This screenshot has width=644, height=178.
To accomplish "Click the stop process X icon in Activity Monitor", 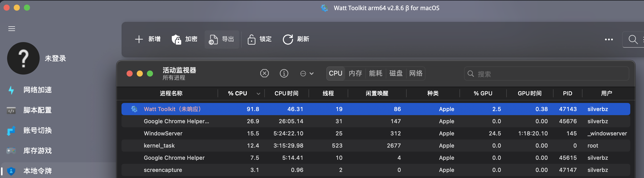I will (265, 74).
